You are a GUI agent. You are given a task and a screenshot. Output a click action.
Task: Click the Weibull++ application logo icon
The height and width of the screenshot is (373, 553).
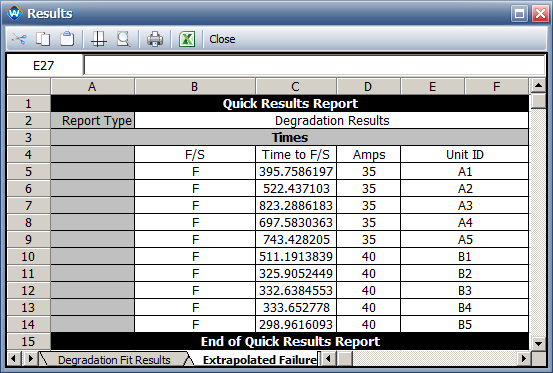[x=14, y=13]
